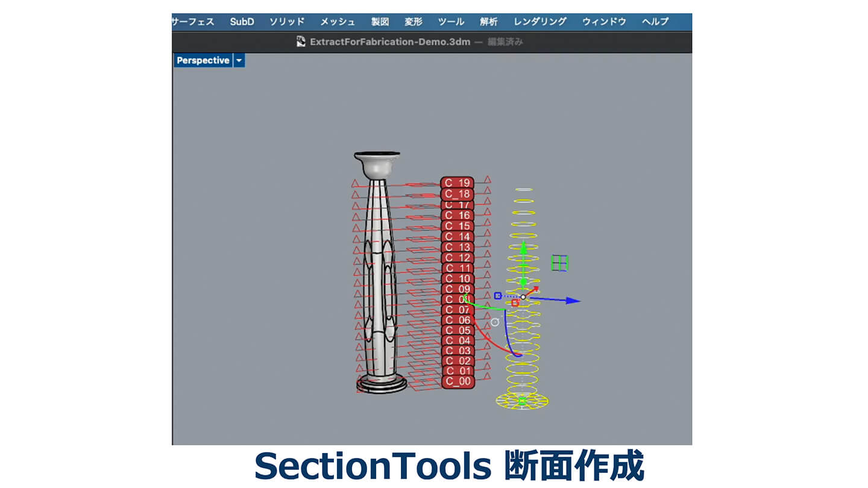Viewport: 868px width, 488px height.
Task: Select the C_12 section label
Action: point(457,258)
